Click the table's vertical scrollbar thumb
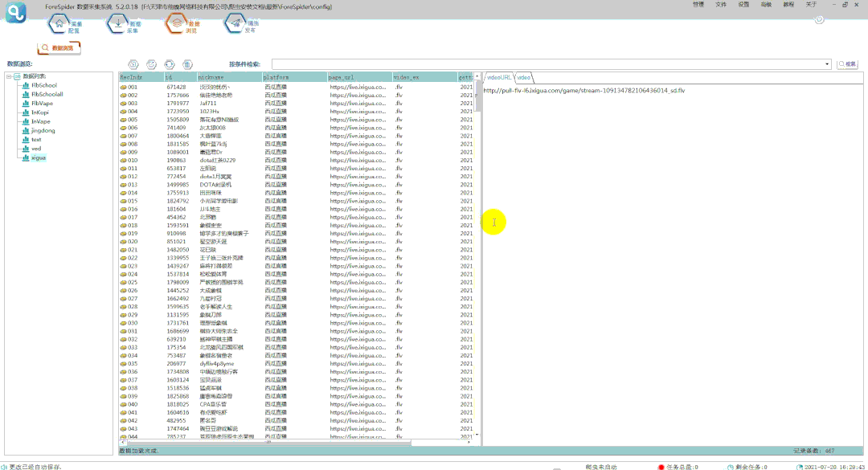This screenshot has height=470, width=868. pos(477,96)
